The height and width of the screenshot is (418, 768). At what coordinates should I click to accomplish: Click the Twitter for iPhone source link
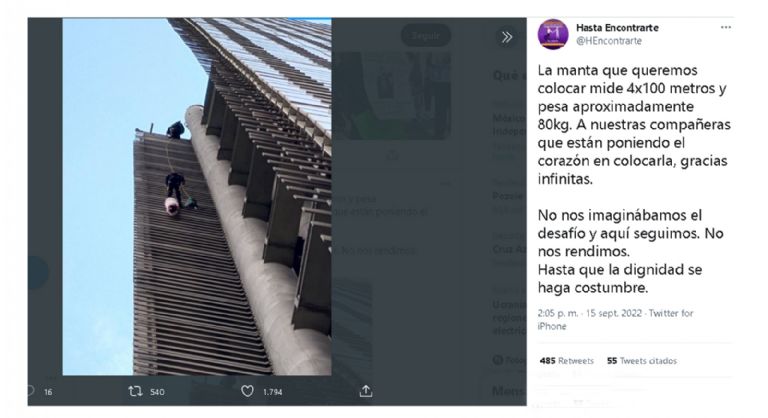[x=615, y=320]
